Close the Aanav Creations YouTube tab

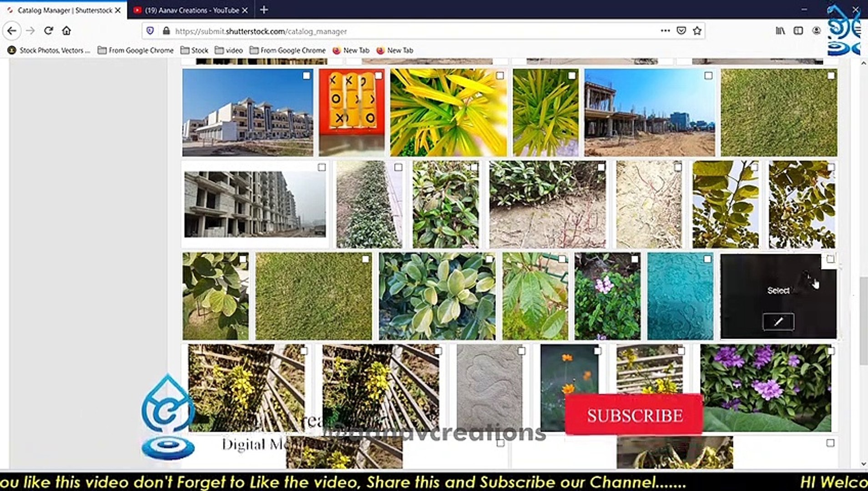coord(245,10)
